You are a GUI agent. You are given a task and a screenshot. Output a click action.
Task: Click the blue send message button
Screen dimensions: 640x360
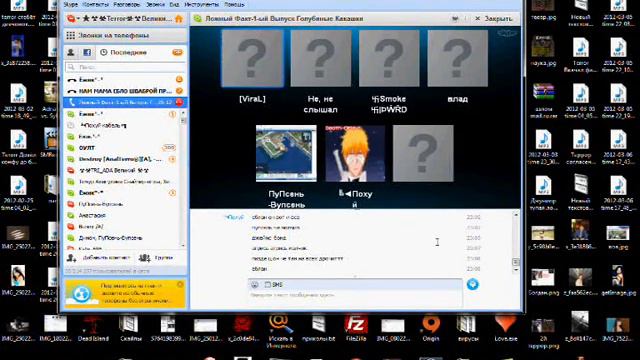[x=472, y=284]
